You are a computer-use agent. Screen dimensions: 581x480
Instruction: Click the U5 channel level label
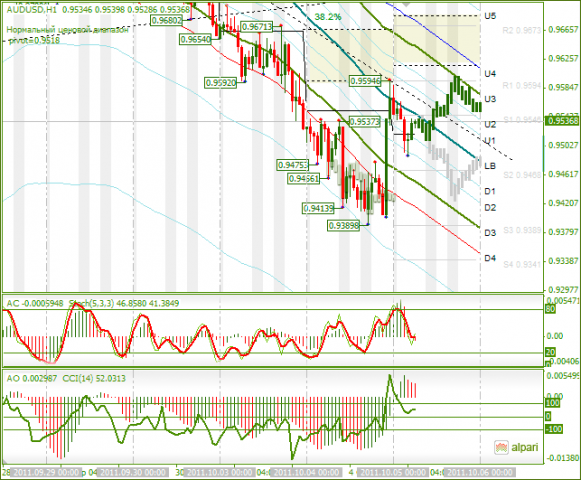tap(490, 16)
